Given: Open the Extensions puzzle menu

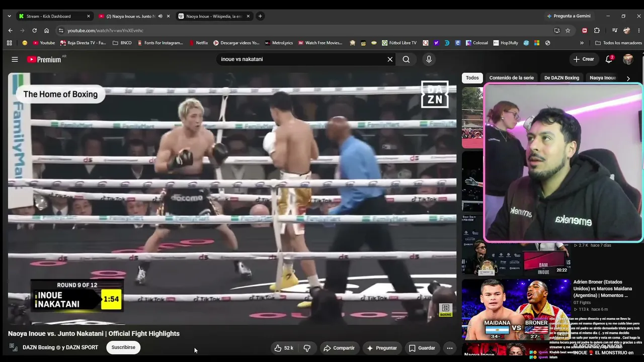Looking at the screenshot, I should 597,30.
